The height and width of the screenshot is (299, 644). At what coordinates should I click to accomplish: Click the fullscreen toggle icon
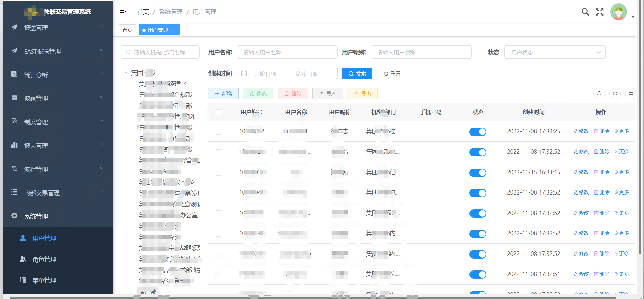coord(600,12)
